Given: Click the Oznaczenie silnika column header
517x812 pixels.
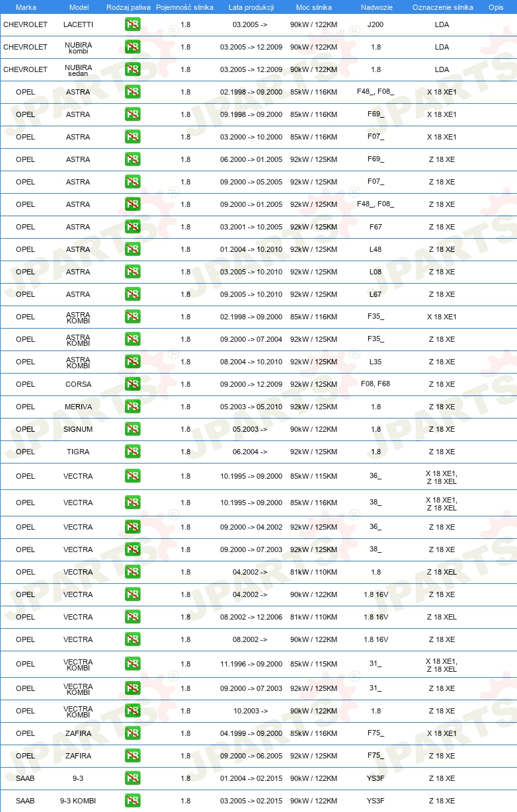Looking at the screenshot, I should coord(442,7).
